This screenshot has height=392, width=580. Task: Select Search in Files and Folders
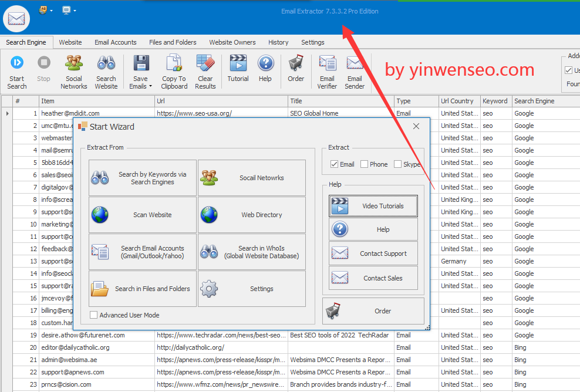click(x=143, y=289)
